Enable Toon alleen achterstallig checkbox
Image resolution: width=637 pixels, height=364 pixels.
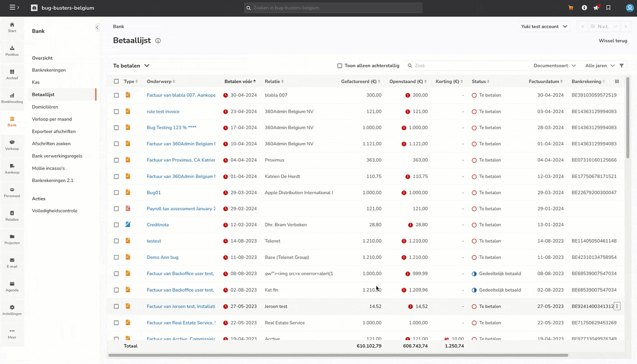tap(340, 66)
